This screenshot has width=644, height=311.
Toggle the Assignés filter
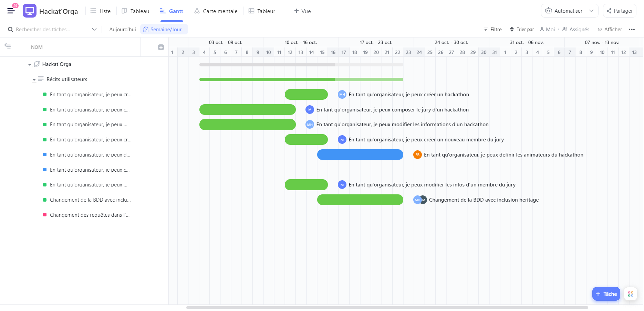576,30
